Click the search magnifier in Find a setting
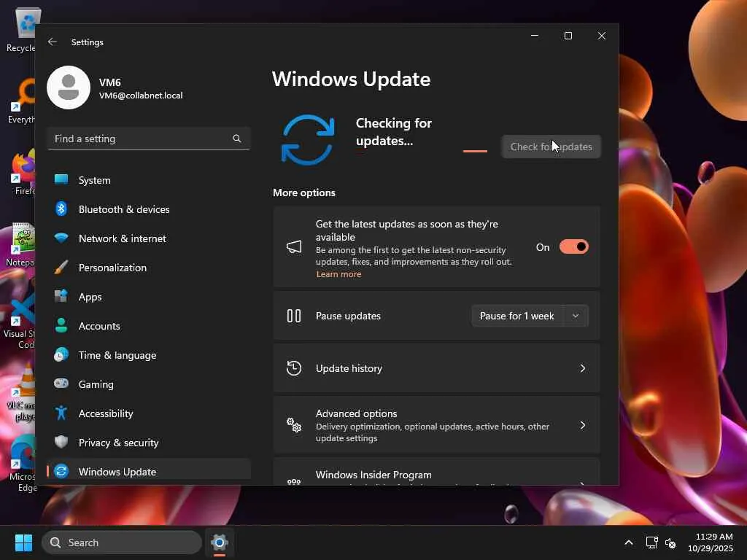The image size is (747, 560). 237,139
